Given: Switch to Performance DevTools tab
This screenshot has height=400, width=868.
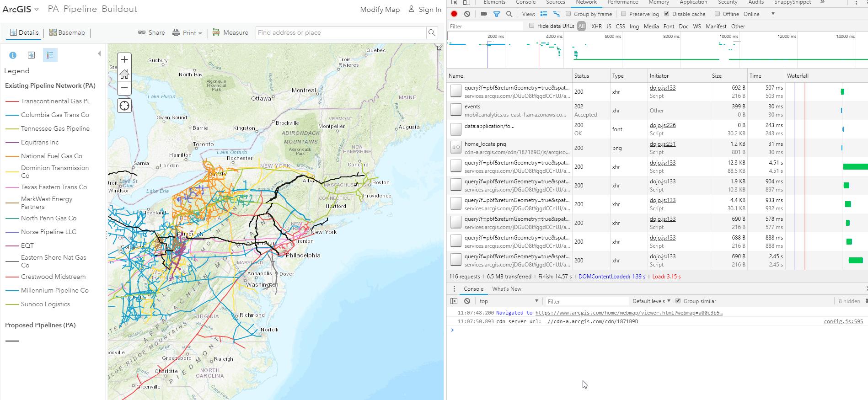Looking at the screenshot, I should [x=623, y=2].
